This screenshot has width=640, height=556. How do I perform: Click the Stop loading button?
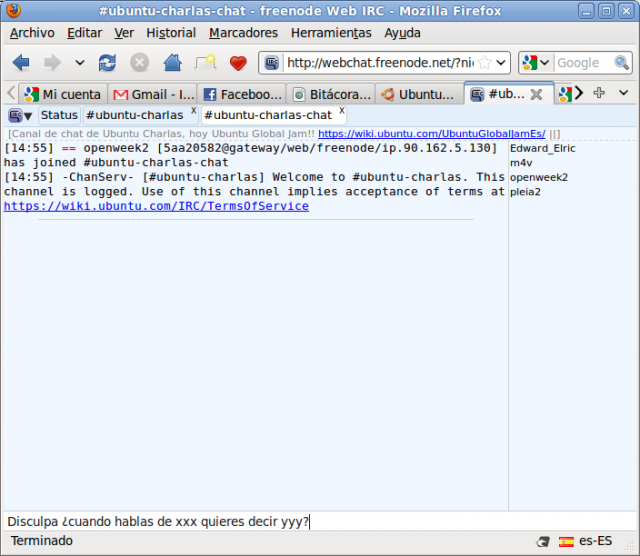tap(140, 63)
